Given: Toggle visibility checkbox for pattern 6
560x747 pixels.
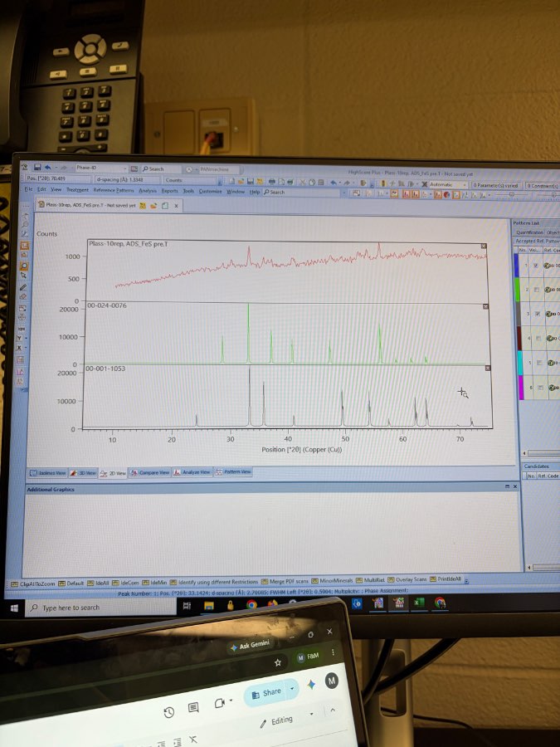Looking at the screenshot, I should coord(540,388).
